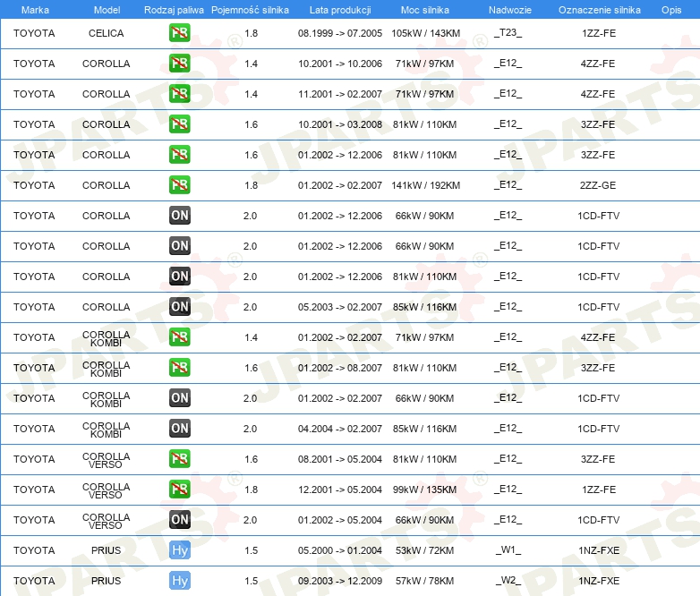700x596 pixels.
Task: Click the Rodzaj paliwa column header
Action: click(174, 10)
